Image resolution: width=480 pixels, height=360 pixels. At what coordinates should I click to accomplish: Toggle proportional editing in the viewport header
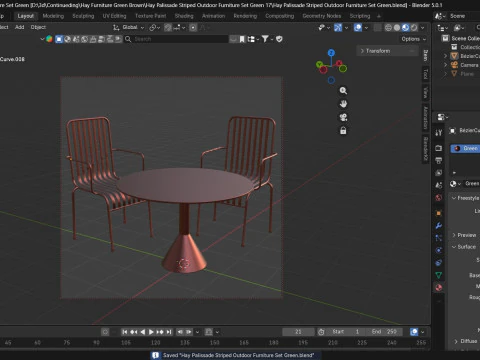(193, 28)
